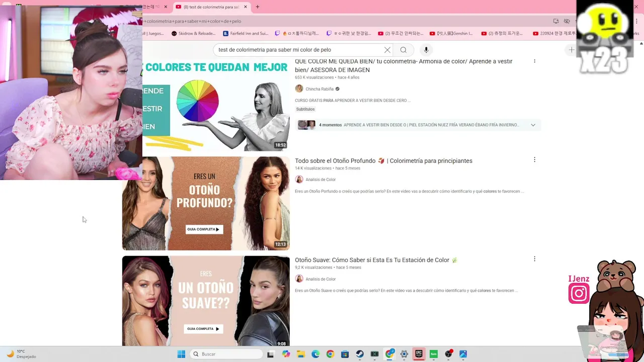This screenshot has width=644, height=362.
Task: Open options menu for QUE COLOR ME QUEDA BIEN video
Action: coord(534,61)
